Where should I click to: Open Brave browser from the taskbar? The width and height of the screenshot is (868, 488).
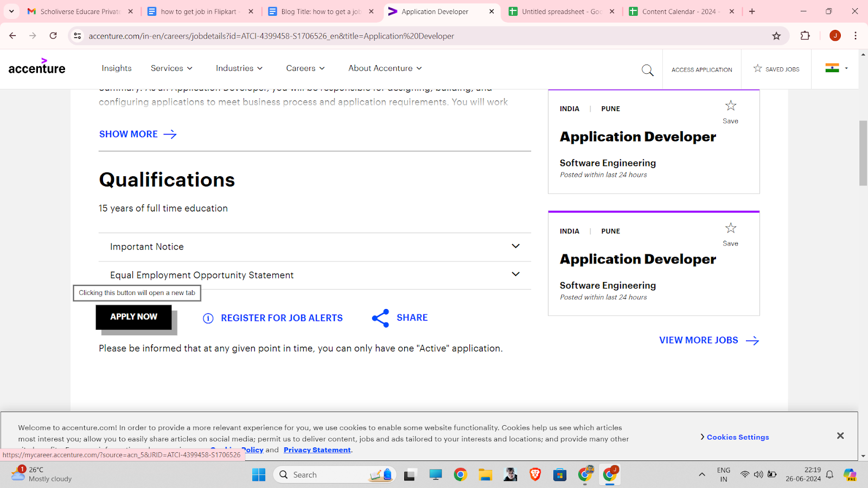(535, 475)
